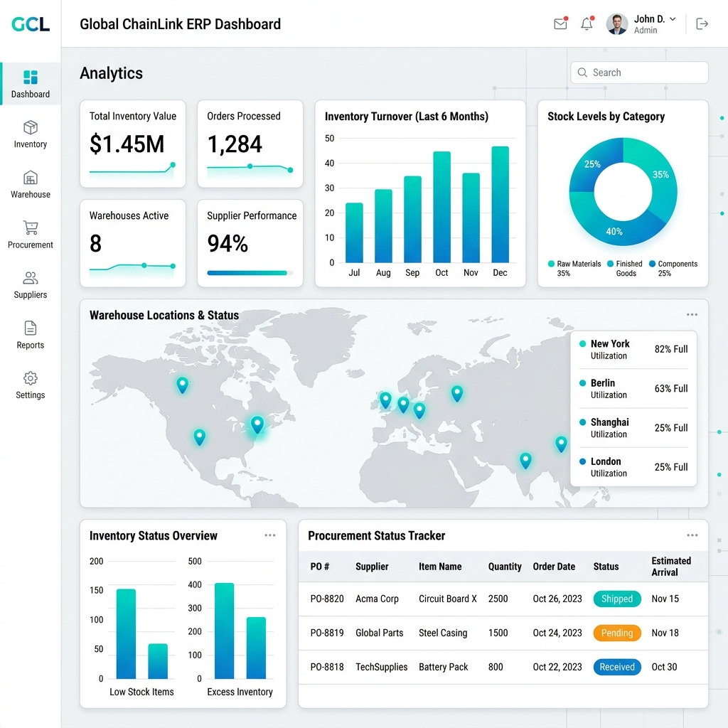The height and width of the screenshot is (728, 728).
Task: Click the tallest Low Stock Items bar
Action: 126,633
